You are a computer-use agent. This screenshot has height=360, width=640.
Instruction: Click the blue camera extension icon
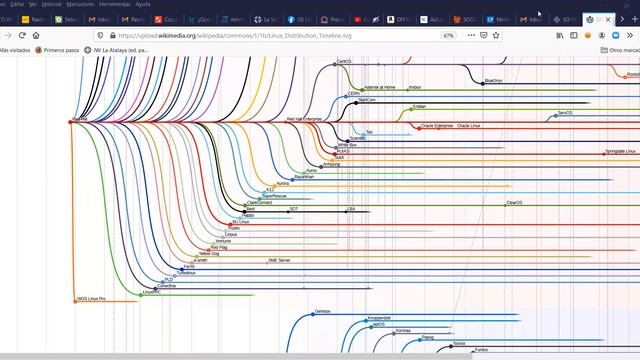pyautogui.click(x=616, y=36)
